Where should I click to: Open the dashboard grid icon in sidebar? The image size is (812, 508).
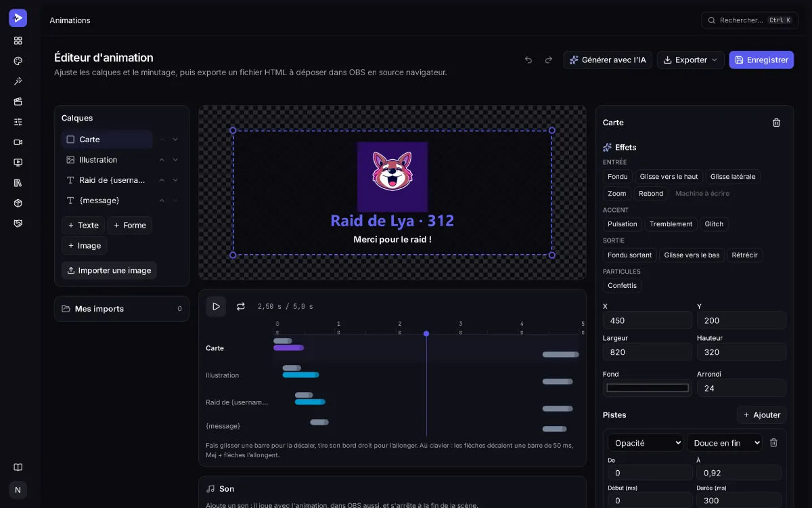tap(18, 41)
